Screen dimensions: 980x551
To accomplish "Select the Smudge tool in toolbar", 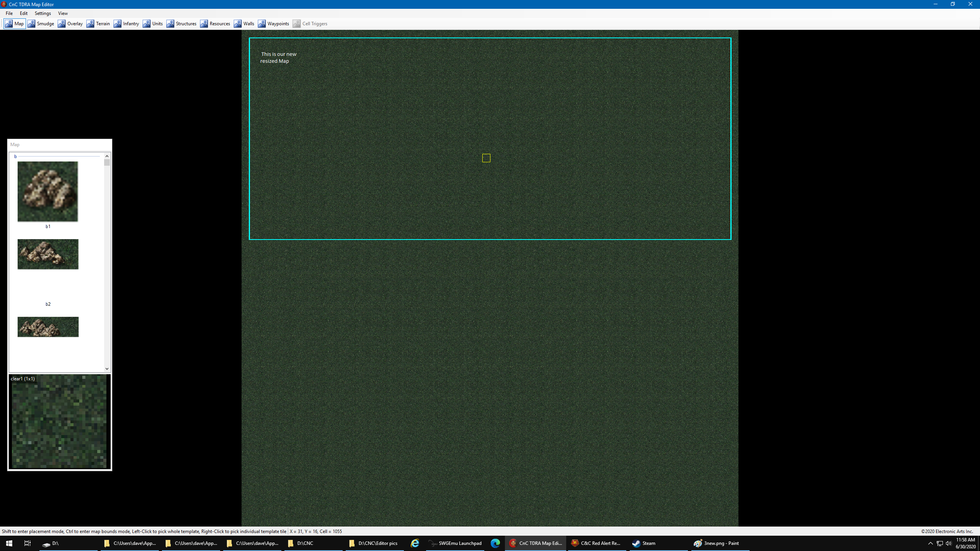I will click(41, 24).
